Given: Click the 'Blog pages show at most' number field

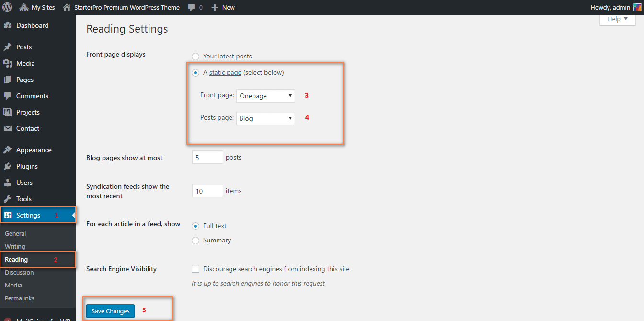Looking at the screenshot, I should [207, 157].
